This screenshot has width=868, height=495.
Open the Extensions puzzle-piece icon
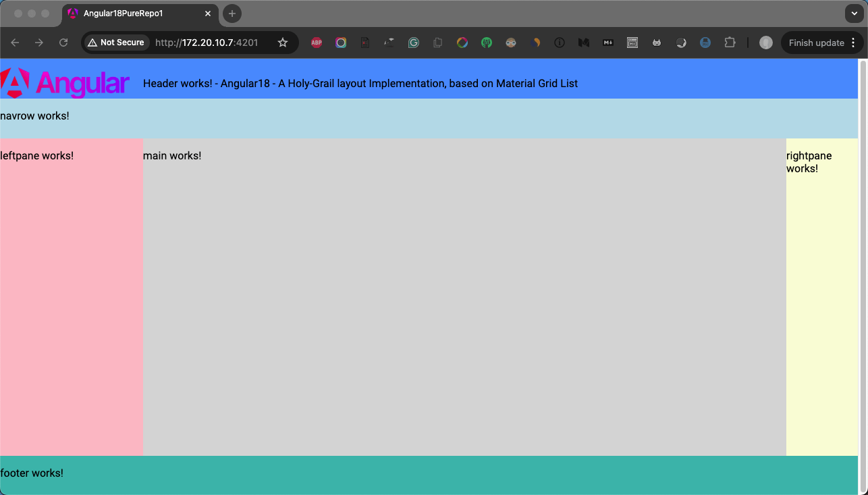(730, 42)
